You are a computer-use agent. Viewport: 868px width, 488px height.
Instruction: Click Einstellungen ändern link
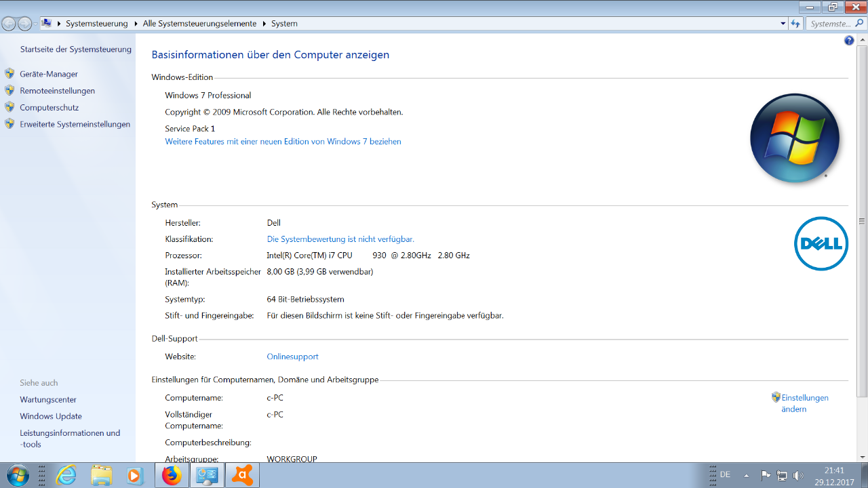pos(805,403)
